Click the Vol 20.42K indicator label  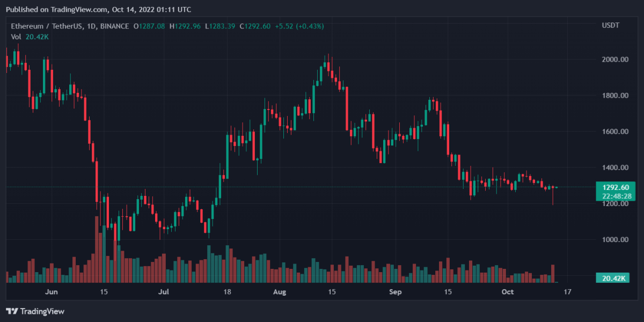30,36
